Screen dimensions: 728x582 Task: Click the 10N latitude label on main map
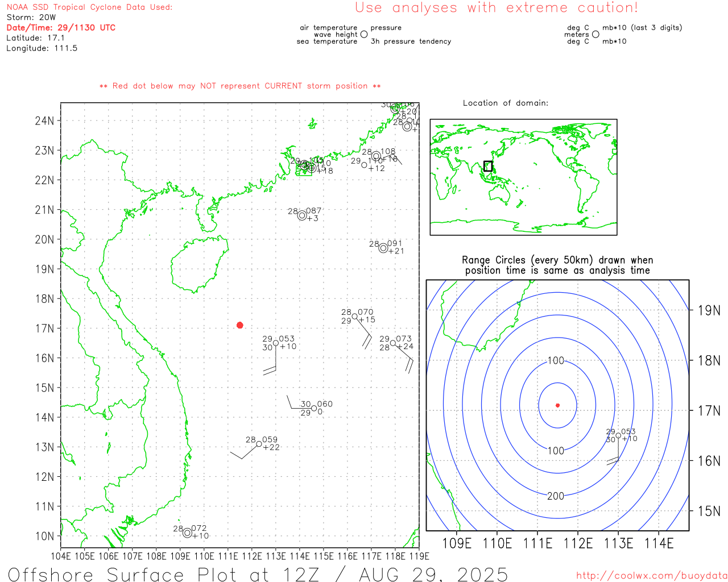coord(44,536)
